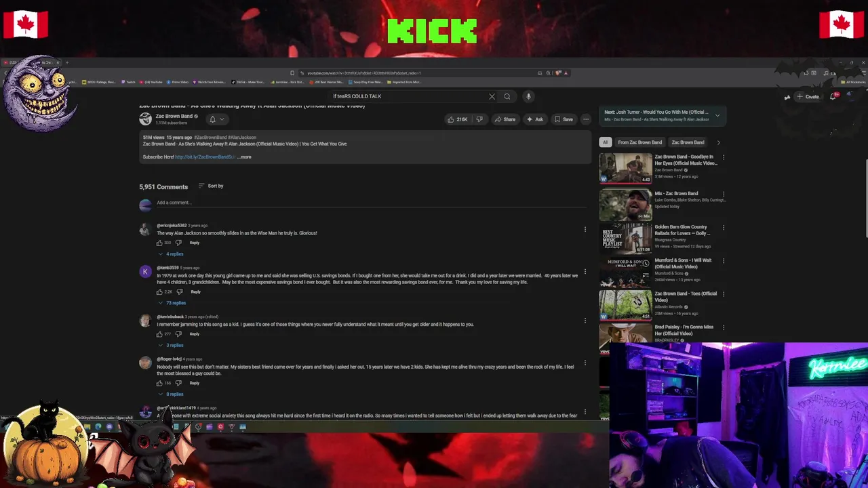Like the @kenb3559 savings bonds comment
868x488 pixels.
point(160,291)
